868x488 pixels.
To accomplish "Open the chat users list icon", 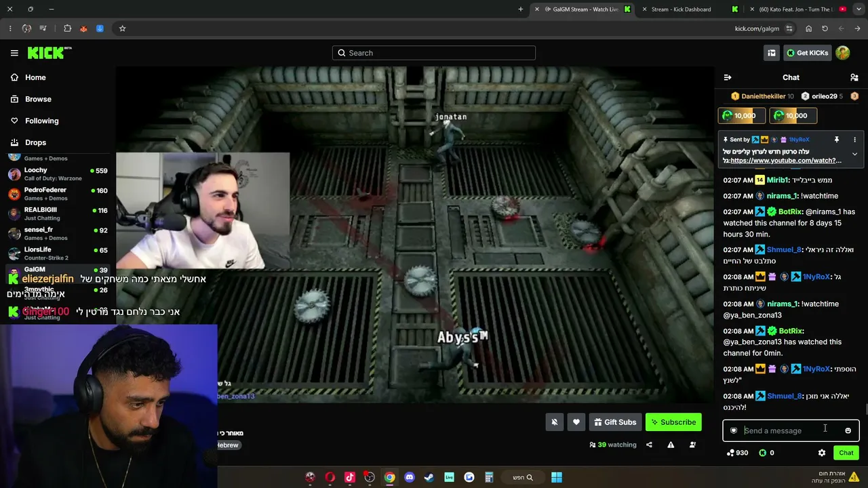I will (x=854, y=77).
